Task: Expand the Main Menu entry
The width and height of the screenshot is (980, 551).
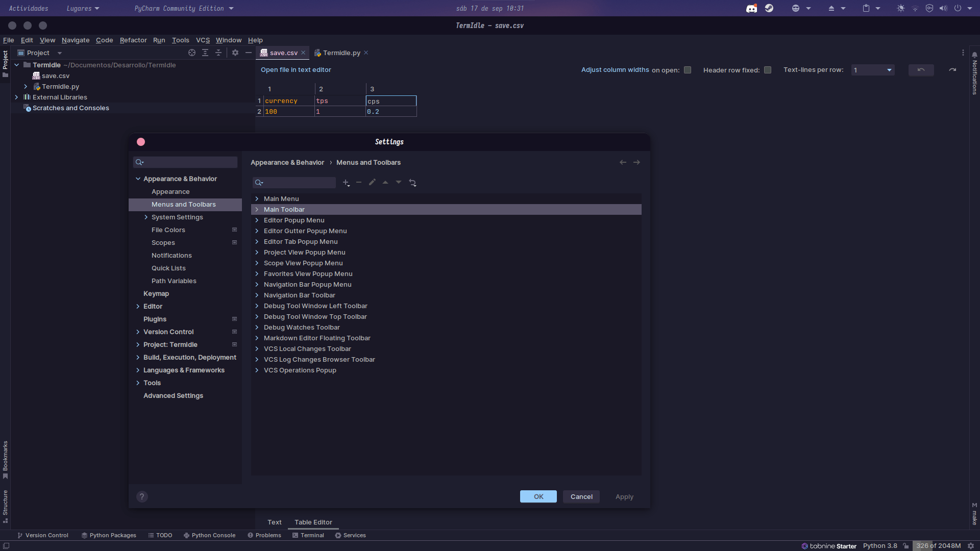Action: [256, 198]
